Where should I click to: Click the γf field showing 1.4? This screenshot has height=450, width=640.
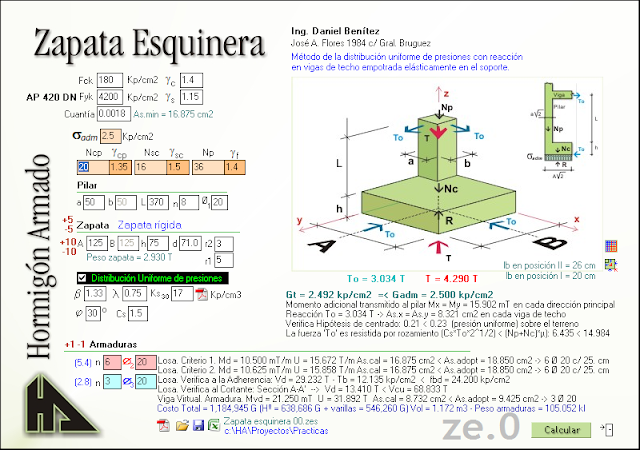(235, 167)
